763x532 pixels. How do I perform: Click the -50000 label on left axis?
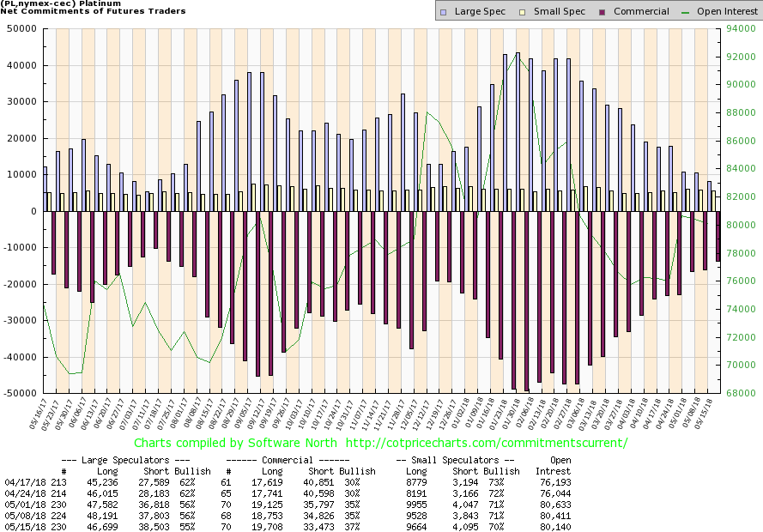click(19, 394)
